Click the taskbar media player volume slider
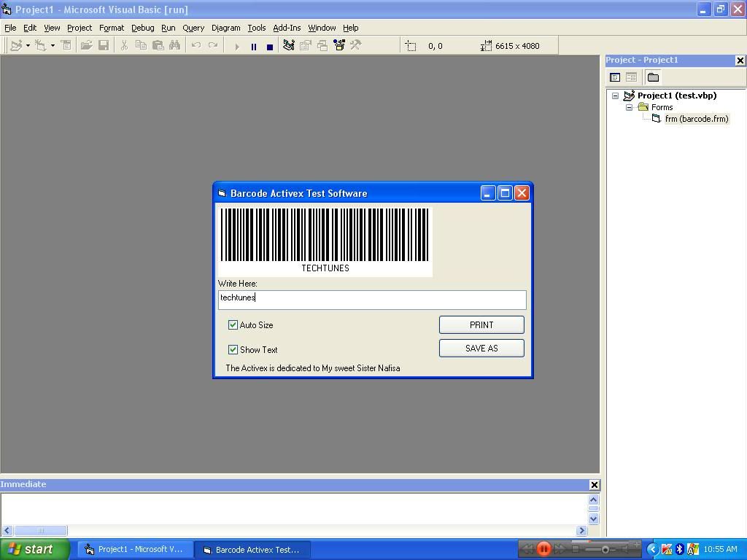Screen dimensions: 747x560 [605, 548]
